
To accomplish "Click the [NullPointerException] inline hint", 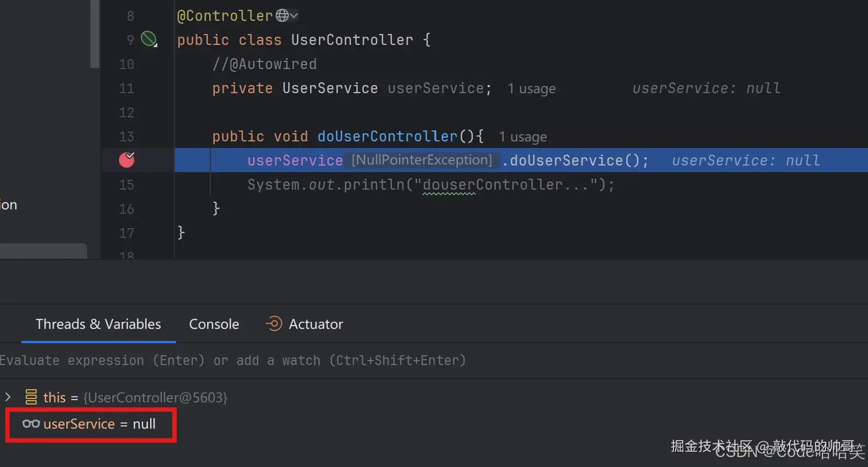I will 422,160.
